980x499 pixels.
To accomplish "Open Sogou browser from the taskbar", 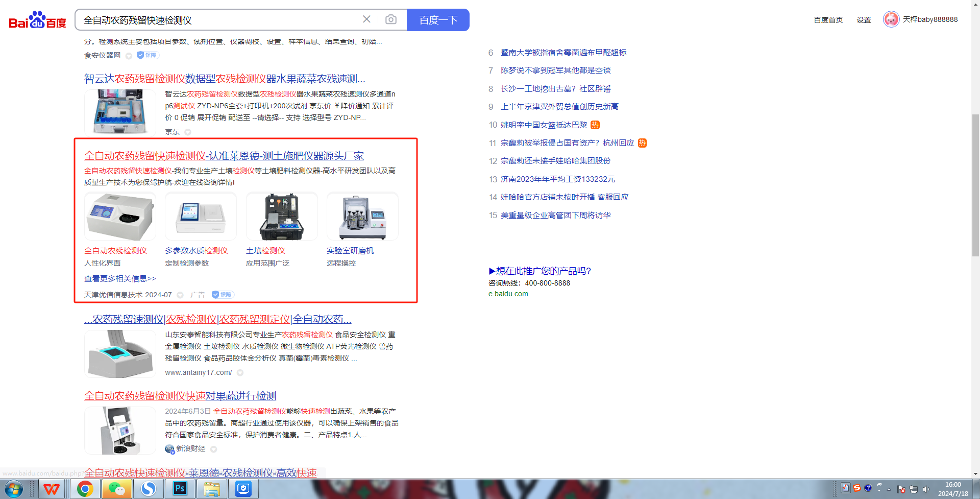I will pyautogui.click(x=149, y=489).
